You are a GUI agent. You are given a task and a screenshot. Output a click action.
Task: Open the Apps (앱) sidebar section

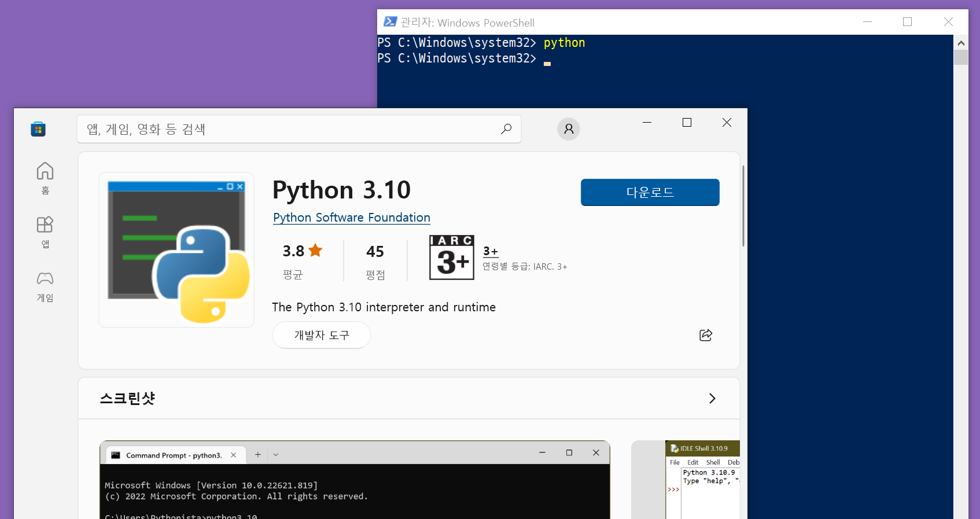45,232
